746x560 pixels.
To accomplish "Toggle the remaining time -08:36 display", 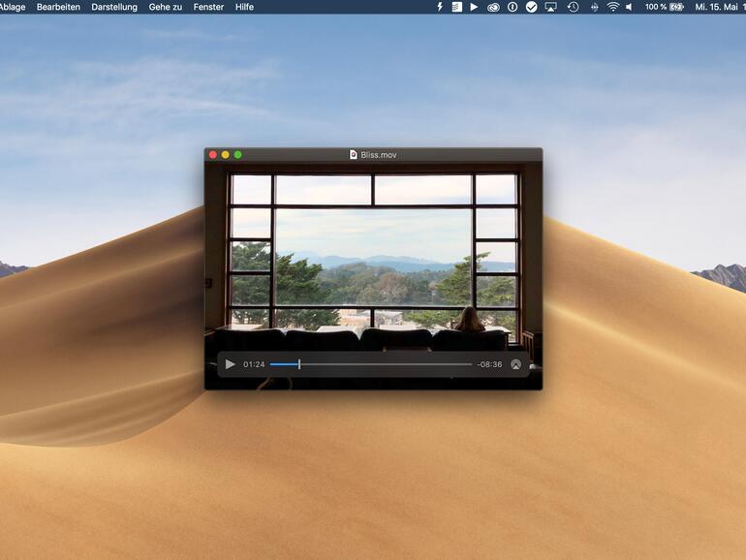I will (489, 364).
